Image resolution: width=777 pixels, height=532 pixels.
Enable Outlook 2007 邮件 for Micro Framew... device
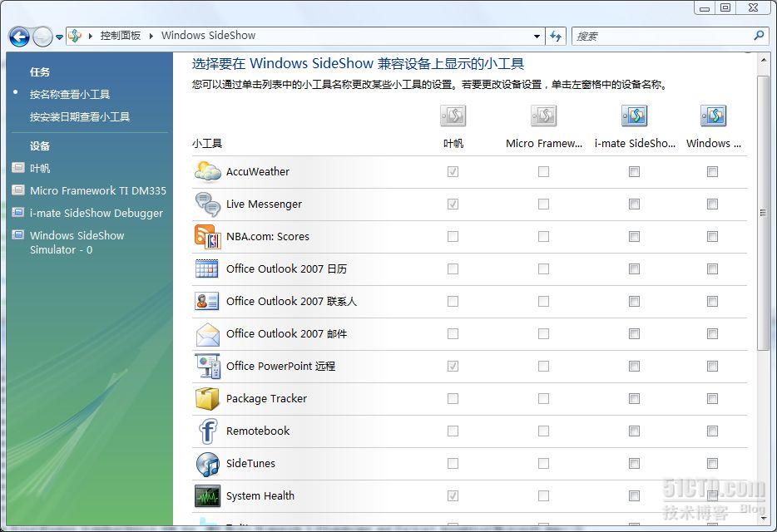[543, 334]
